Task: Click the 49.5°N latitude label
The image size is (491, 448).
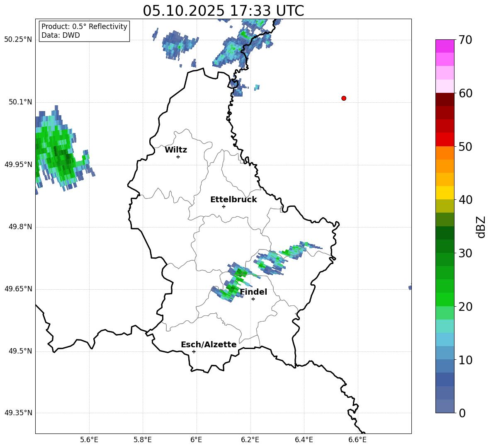Action: pos(20,351)
